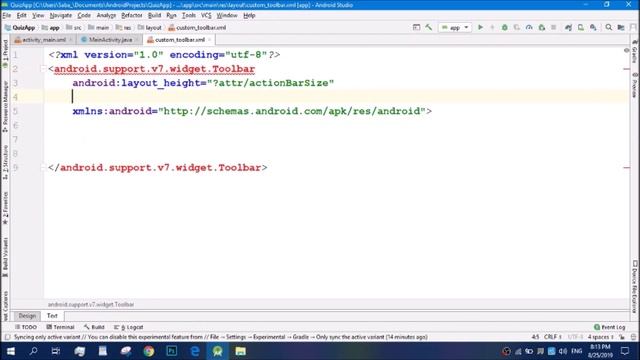Open the Terminal tool window
This screenshot has width=640, height=360.
pos(60,327)
